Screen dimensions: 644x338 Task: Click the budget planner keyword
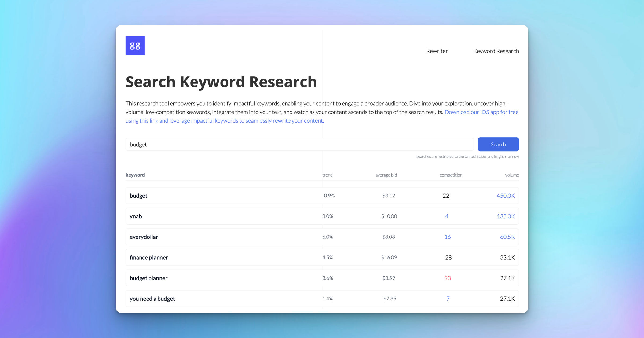point(149,278)
